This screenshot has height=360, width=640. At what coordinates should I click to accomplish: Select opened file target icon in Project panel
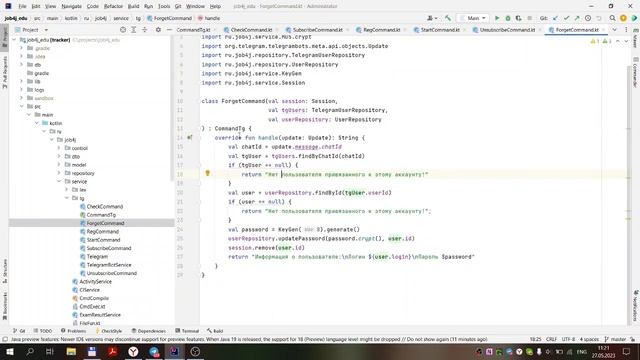123,30
